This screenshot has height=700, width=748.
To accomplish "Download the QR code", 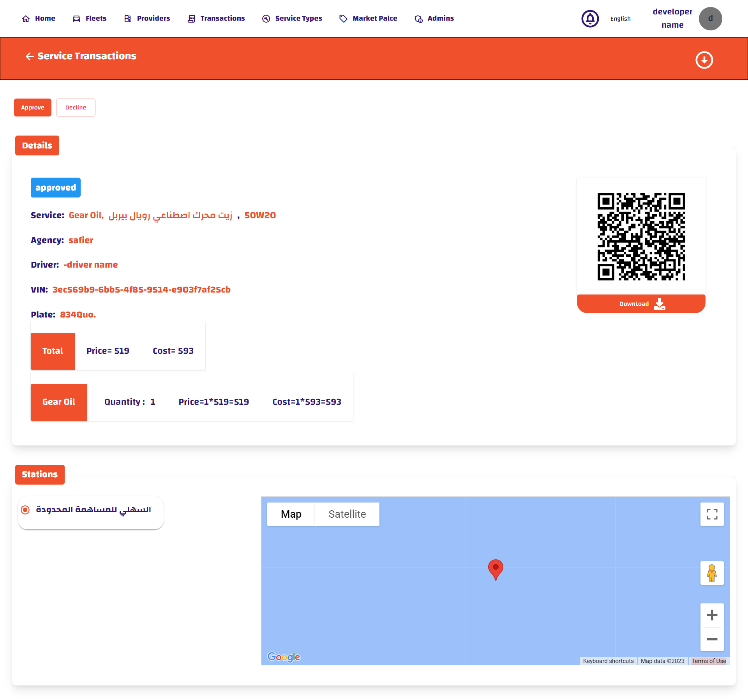I will 641,304.
